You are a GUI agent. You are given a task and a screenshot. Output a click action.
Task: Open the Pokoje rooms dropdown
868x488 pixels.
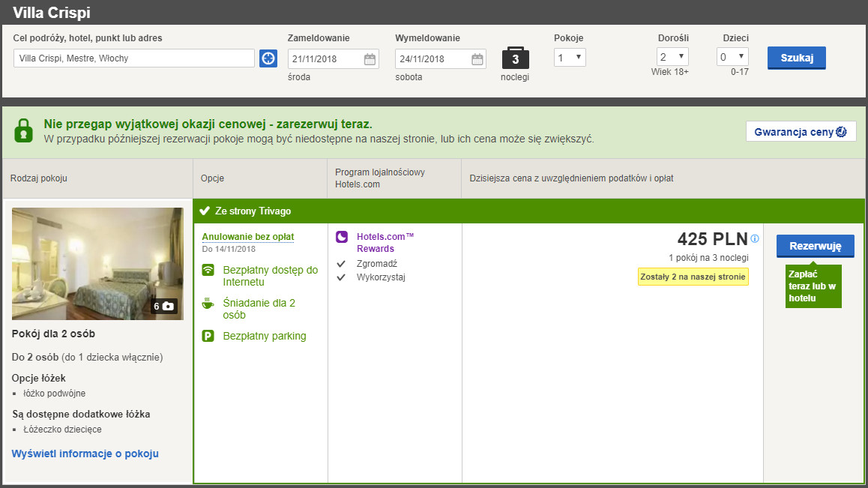(570, 58)
